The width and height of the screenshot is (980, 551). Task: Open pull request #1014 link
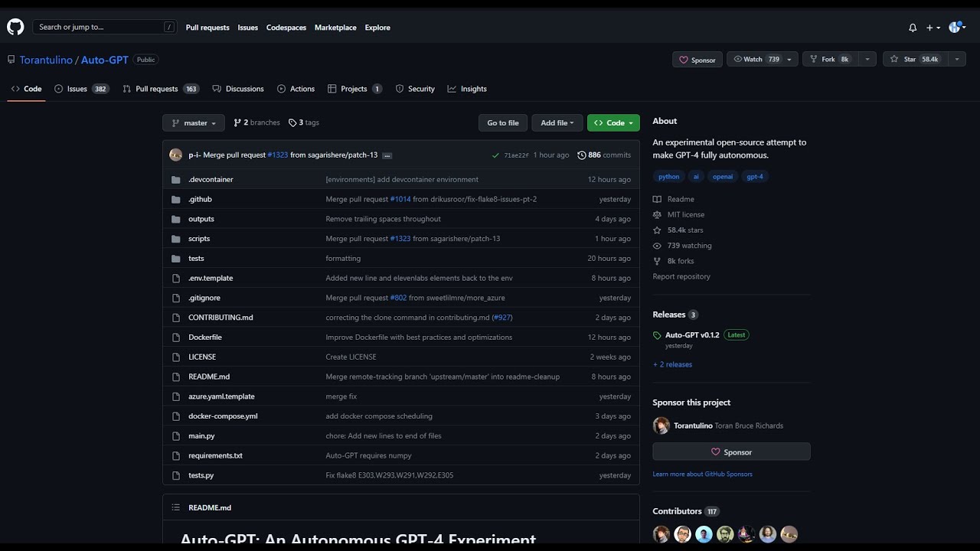click(400, 199)
